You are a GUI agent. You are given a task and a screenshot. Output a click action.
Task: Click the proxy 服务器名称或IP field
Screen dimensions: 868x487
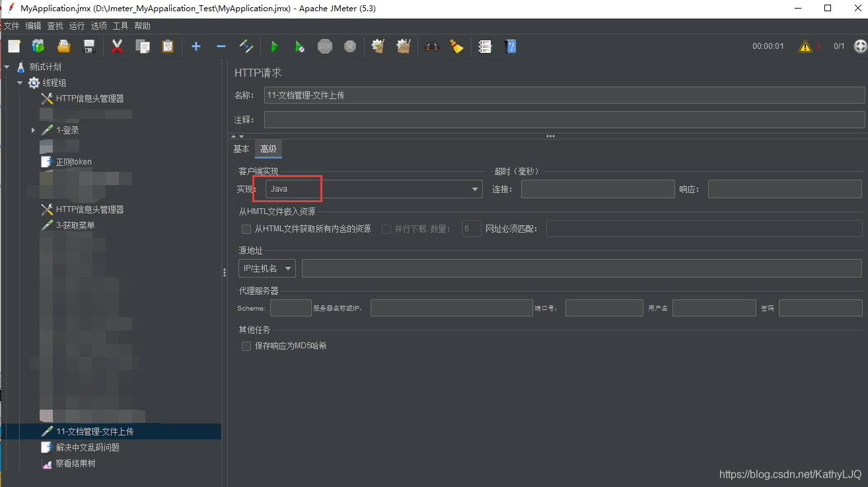coord(452,308)
